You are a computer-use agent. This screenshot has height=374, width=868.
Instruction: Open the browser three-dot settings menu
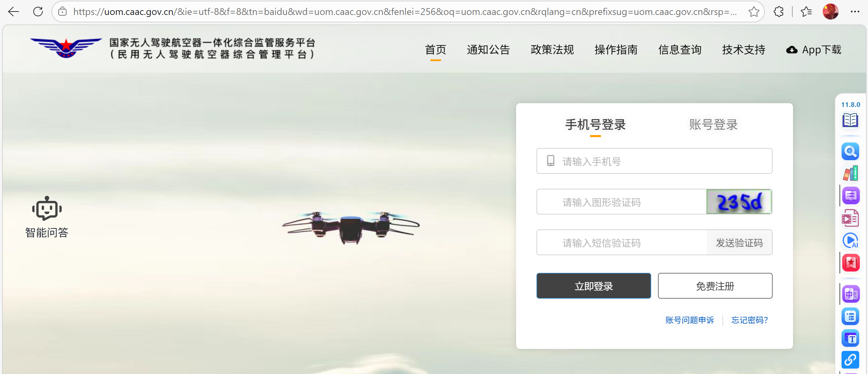point(855,12)
